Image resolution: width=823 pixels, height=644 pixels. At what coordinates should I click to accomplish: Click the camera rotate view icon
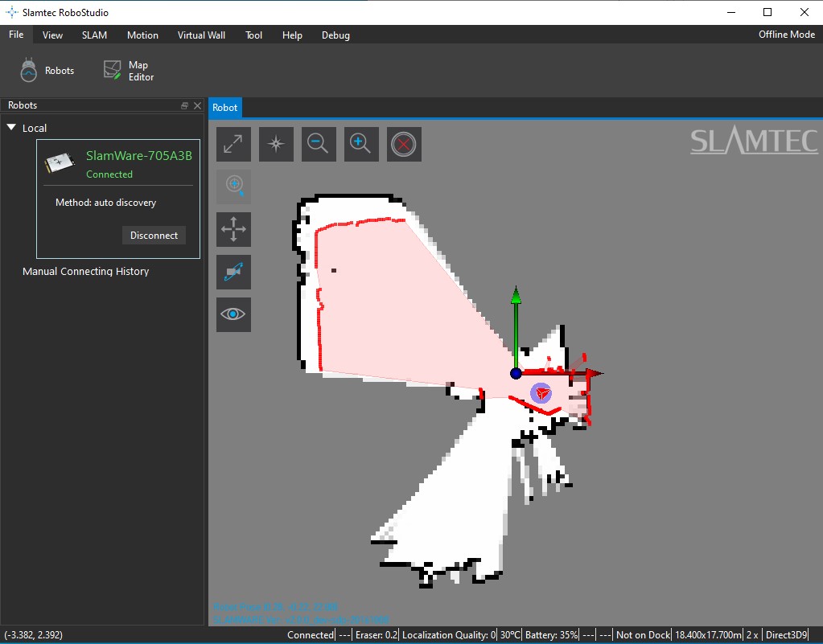[x=233, y=272]
